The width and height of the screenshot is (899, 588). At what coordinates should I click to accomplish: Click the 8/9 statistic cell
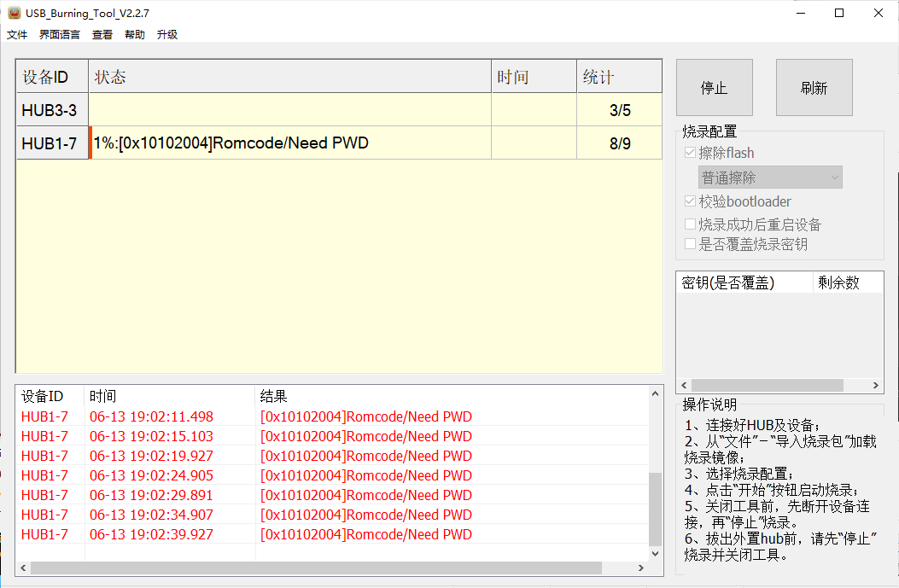click(620, 143)
